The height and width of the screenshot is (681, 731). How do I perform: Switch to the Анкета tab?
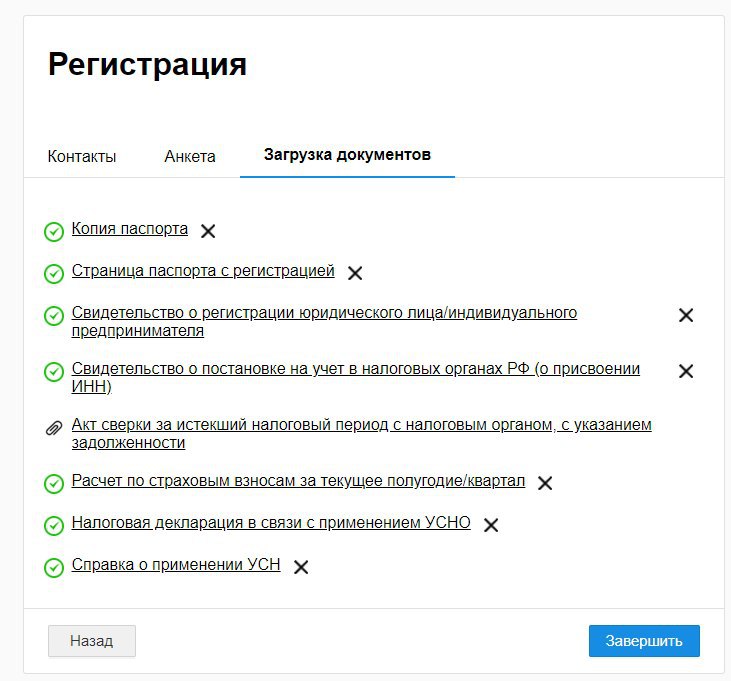coord(190,156)
